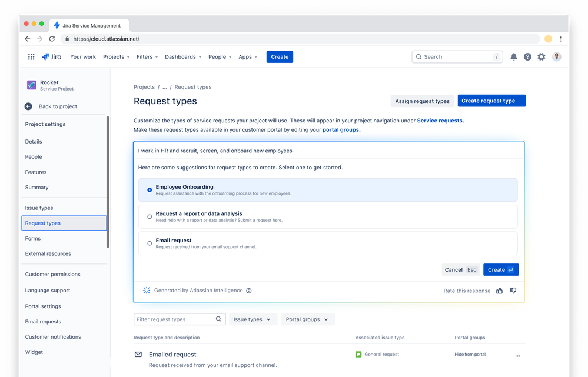Select Request a report or data analysis option

pos(150,216)
